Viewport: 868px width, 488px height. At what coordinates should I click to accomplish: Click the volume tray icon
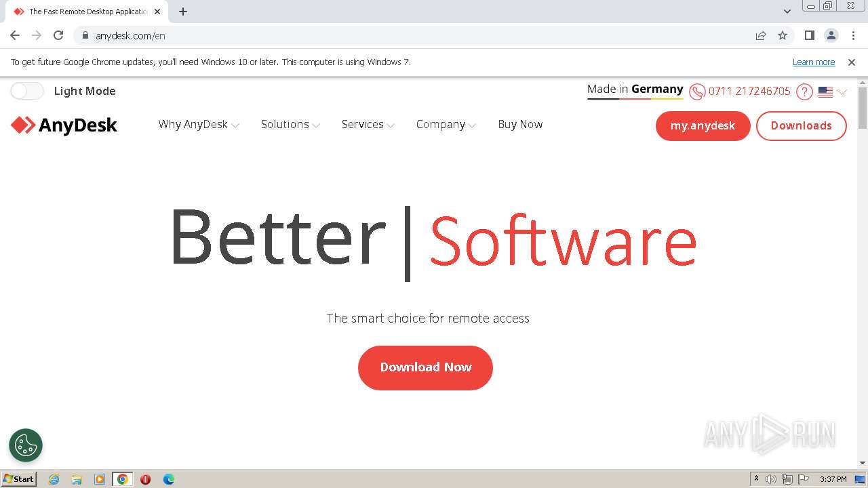click(x=771, y=479)
